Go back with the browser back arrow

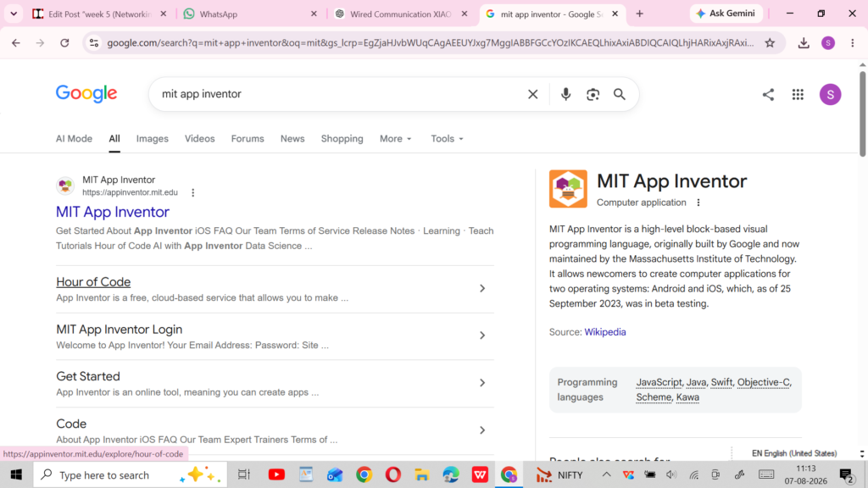15,42
